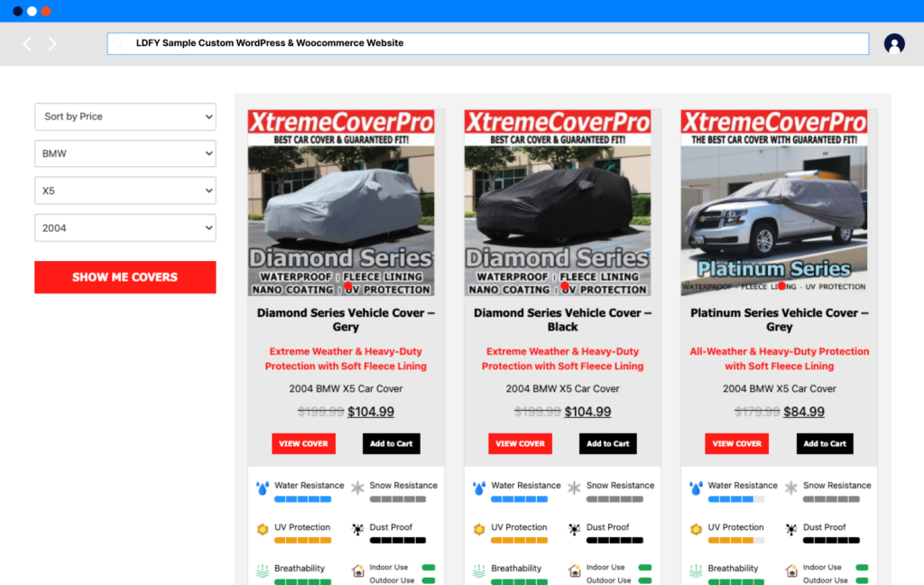Click the search magnifier icon in address bar
Image resolution: width=924 pixels, height=585 pixels.
[119, 43]
